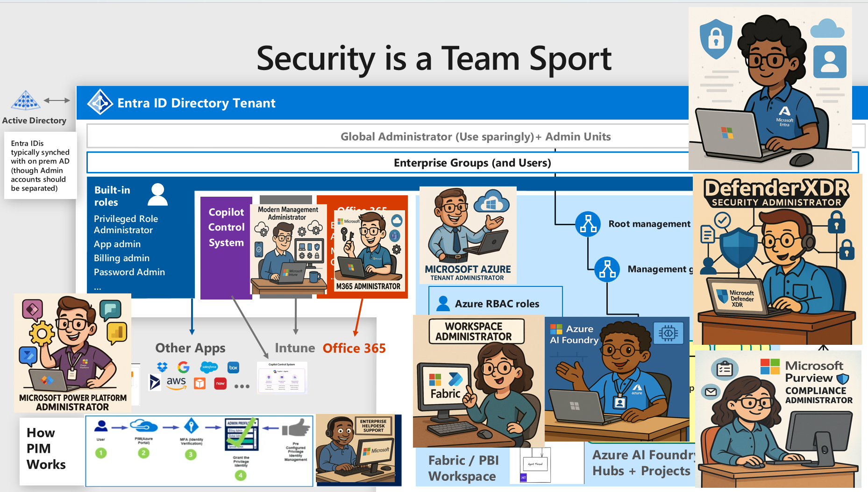The width and height of the screenshot is (868, 492).
Task: Click the Salesforce cloud icon
Action: point(209,367)
